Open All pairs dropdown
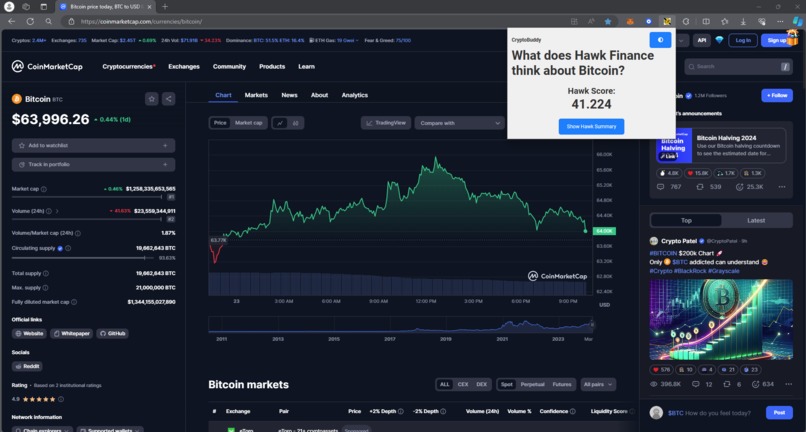This screenshot has height=432, width=806. coord(598,384)
